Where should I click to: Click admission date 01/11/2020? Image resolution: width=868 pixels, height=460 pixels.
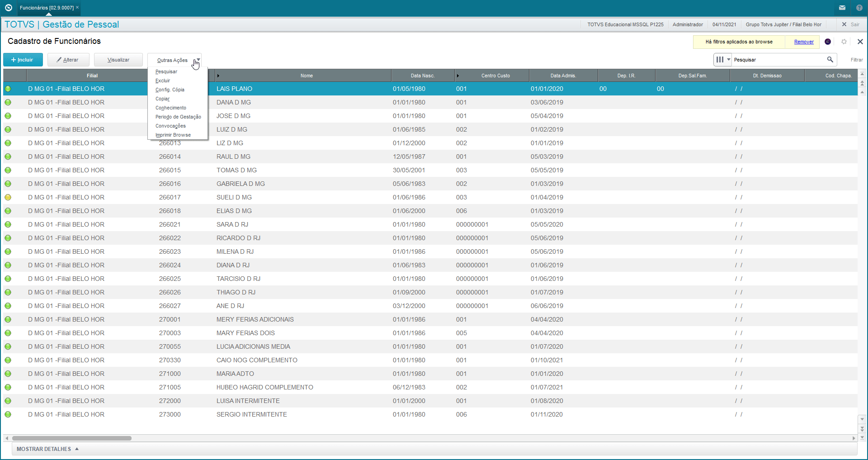point(547,414)
